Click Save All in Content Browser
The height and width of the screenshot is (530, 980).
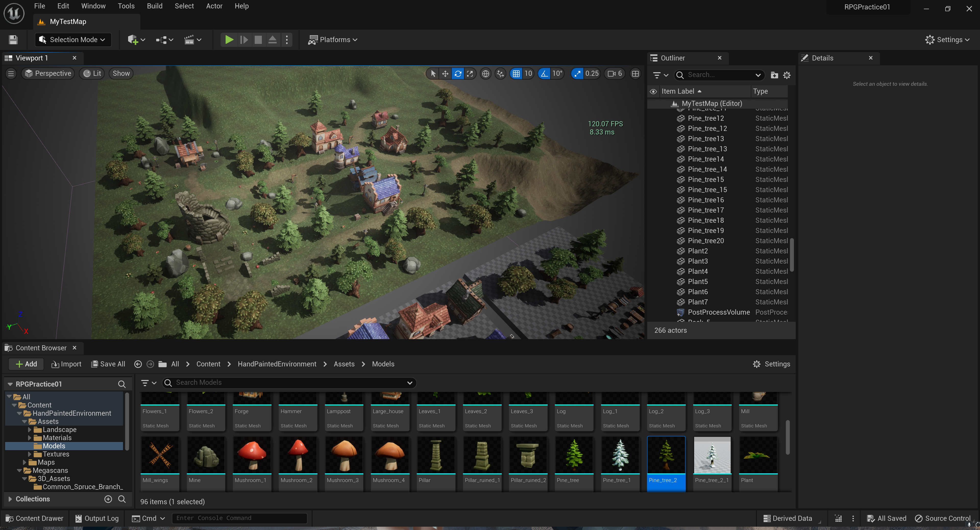point(108,364)
